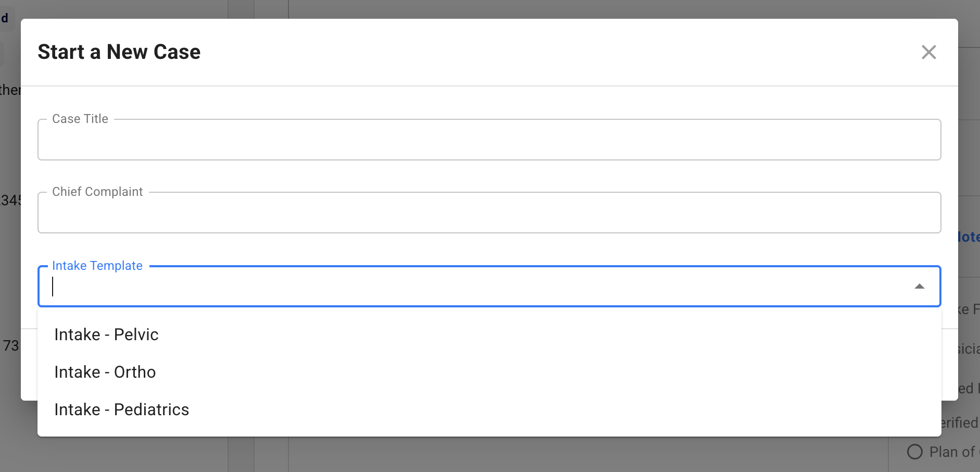Select the Plan of radio button
The height and width of the screenshot is (472, 980).
(x=914, y=452)
